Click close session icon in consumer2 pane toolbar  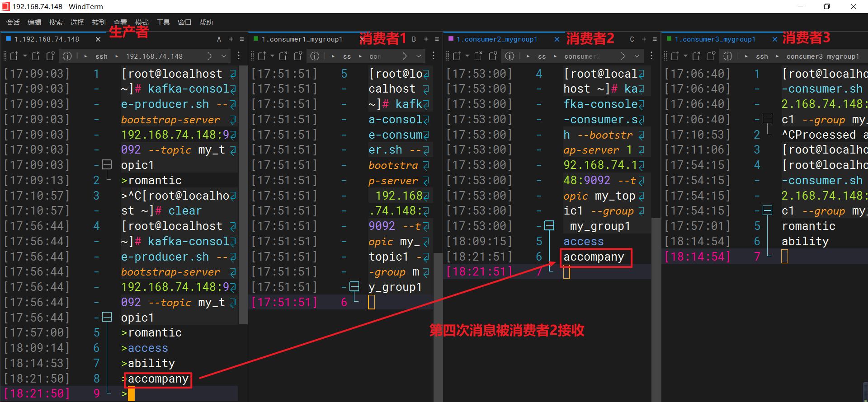(x=478, y=56)
